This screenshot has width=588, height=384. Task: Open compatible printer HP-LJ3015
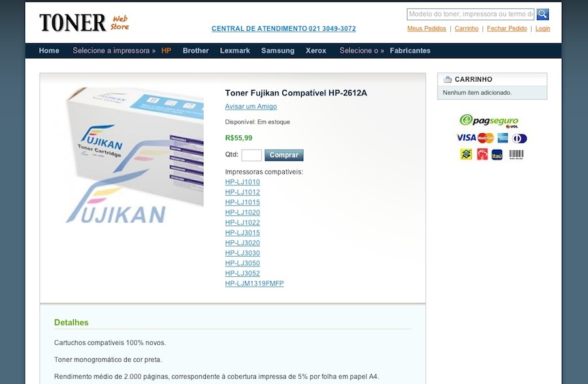tap(242, 232)
